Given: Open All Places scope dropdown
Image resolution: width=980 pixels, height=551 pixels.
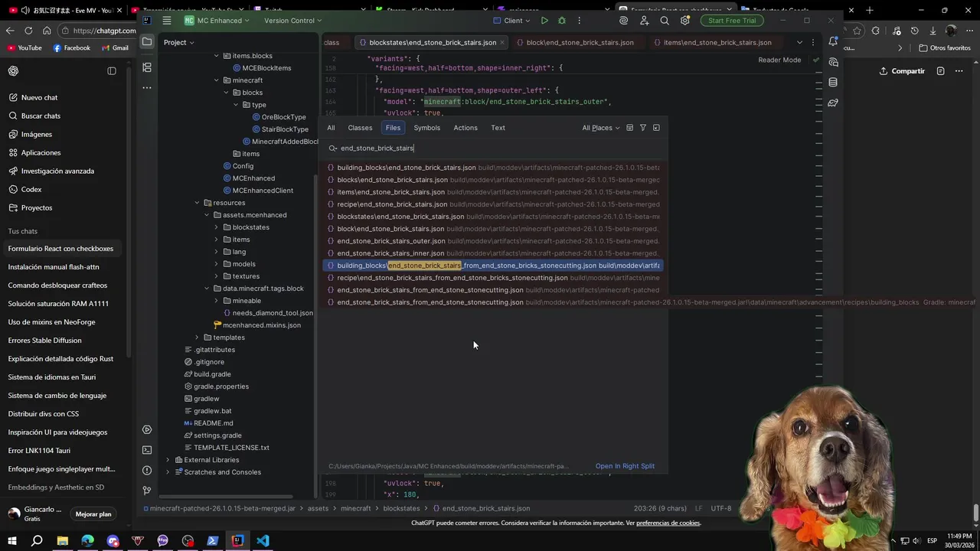Looking at the screenshot, I should [x=600, y=128].
